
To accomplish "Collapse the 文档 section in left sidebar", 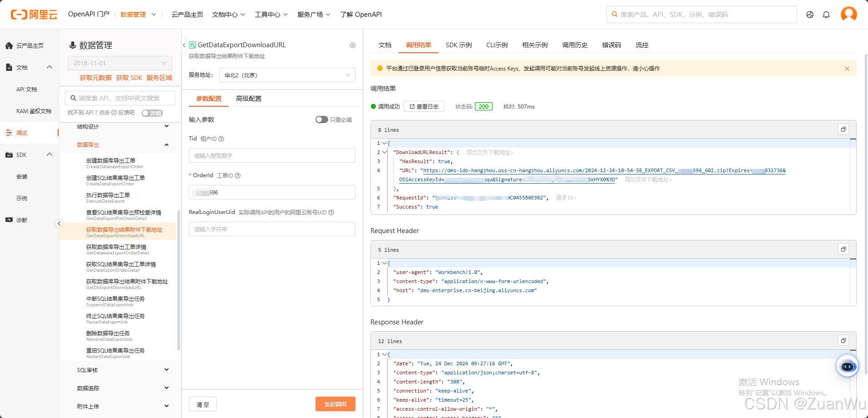I will point(49,67).
